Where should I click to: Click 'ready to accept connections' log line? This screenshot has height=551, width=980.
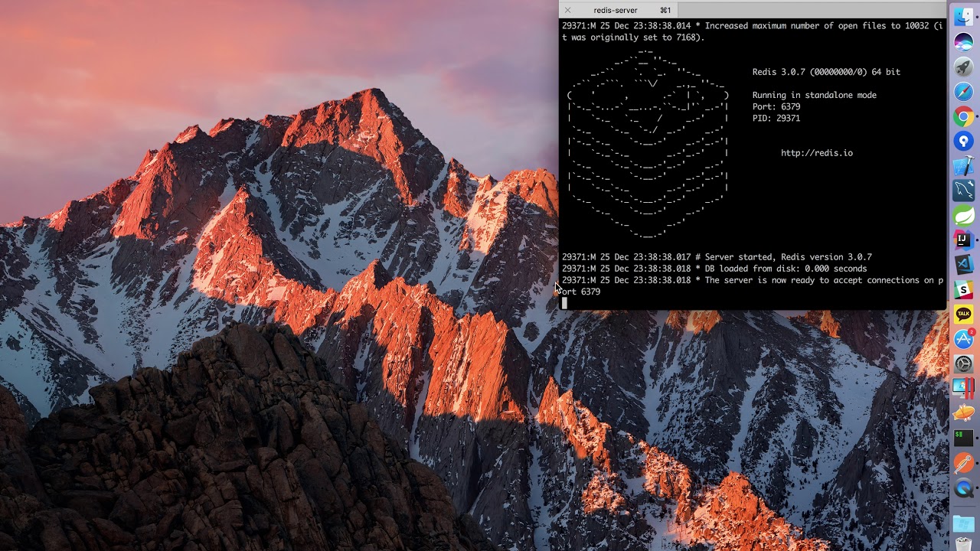pyautogui.click(x=753, y=285)
